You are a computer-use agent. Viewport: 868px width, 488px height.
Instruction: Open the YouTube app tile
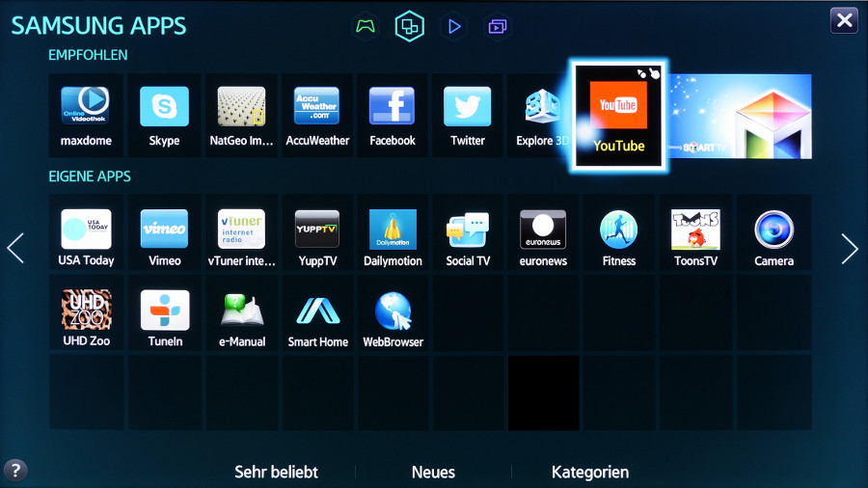point(618,115)
